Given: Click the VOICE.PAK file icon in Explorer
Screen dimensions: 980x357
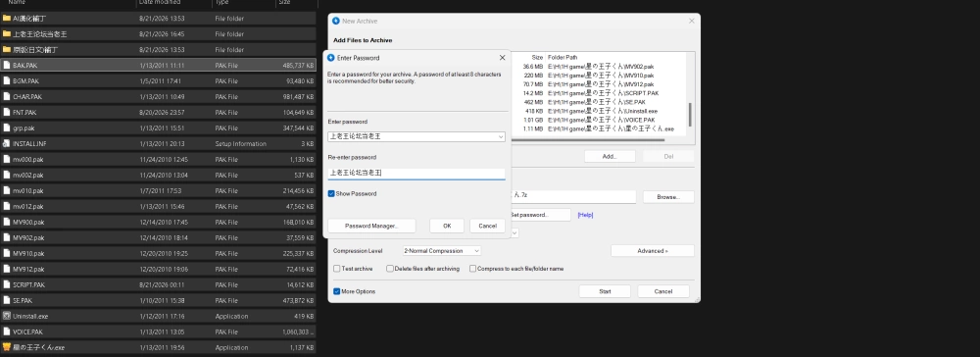Looking at the screenshot, I should click(7, 331).
